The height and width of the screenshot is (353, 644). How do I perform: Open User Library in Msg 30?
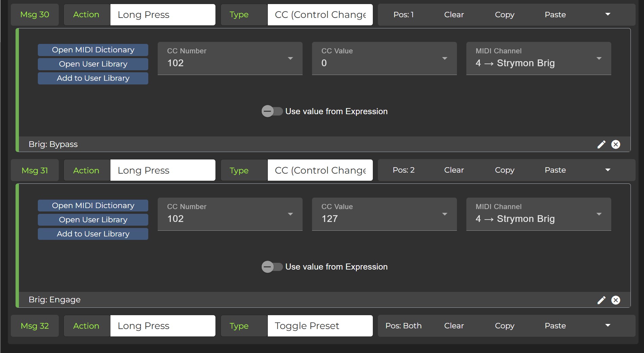(93, 64)
